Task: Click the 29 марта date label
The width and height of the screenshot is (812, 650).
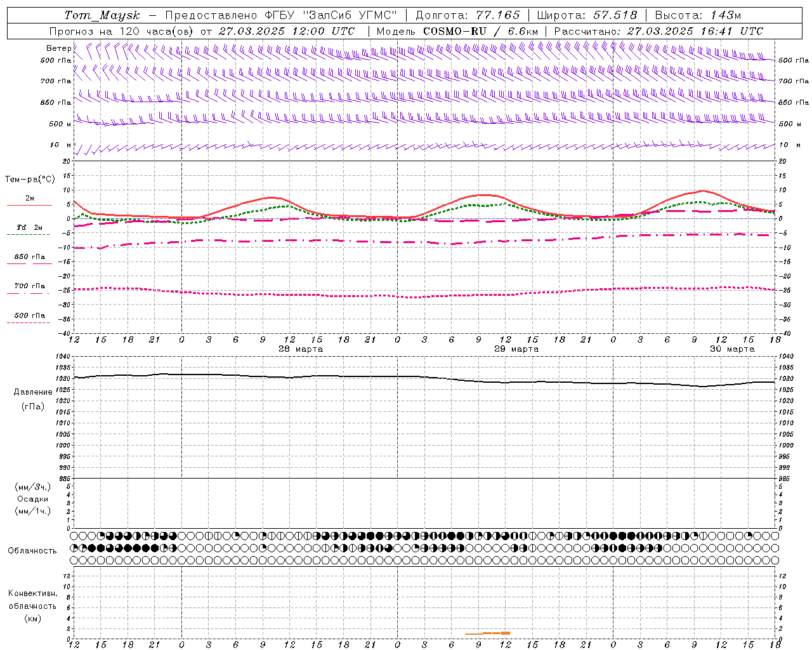Action: (x=516, y=349)
